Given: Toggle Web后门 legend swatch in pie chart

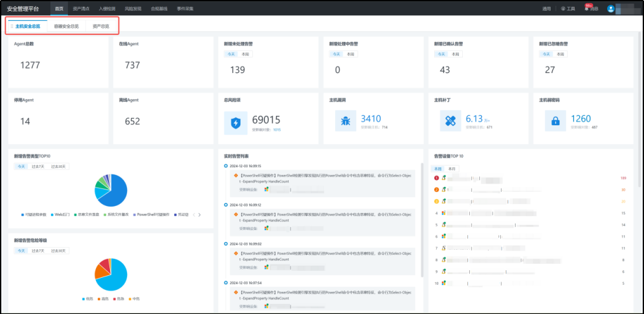Looking at the screenshot, I should (x=51, y=215).
